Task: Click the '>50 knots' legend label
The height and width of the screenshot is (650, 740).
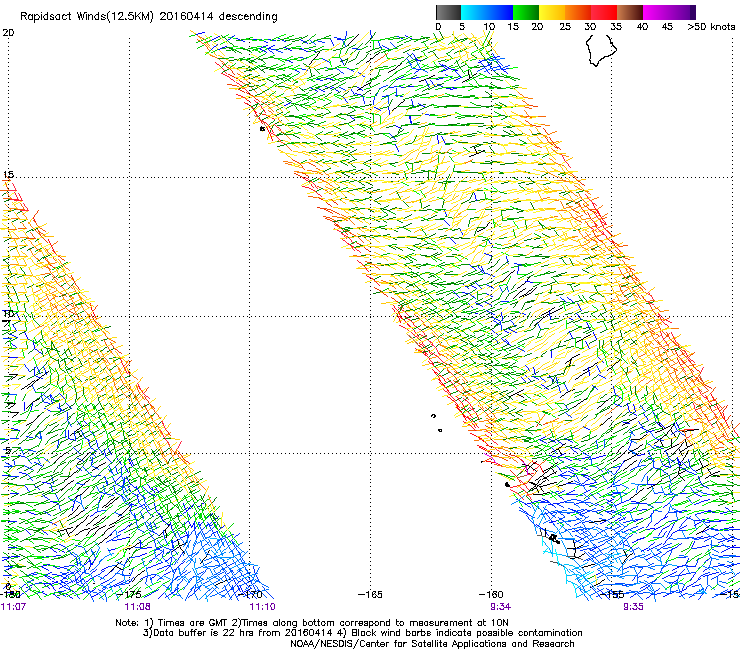Action: click(711, 27)
